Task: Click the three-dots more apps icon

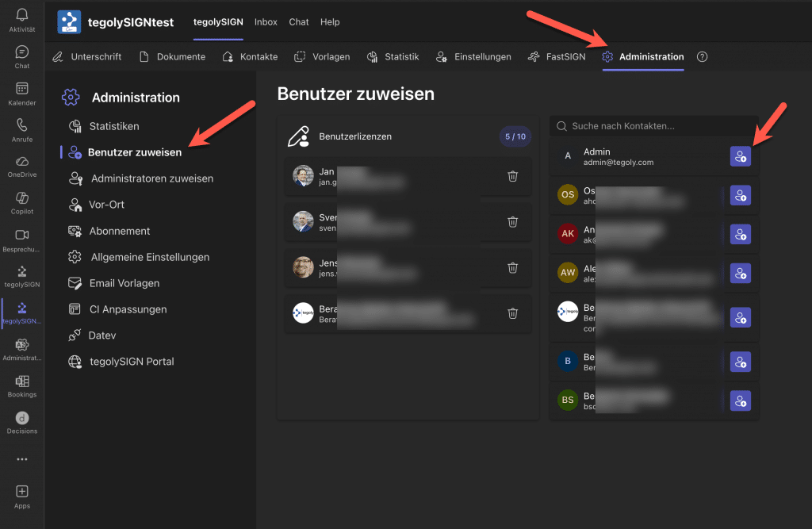Action: click(22, 459)
